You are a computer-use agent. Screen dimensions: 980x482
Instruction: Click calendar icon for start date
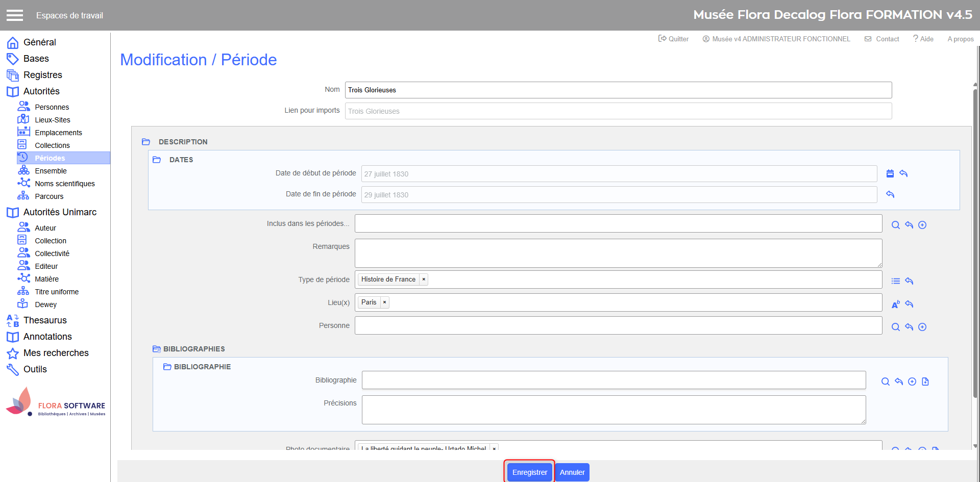(890, 174)
